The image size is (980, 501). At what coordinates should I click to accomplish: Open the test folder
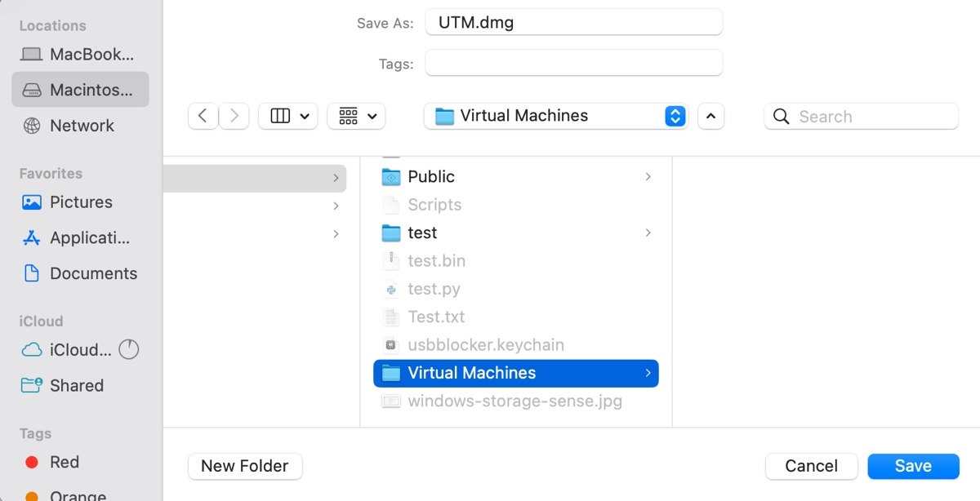click(x=516, y=233)
